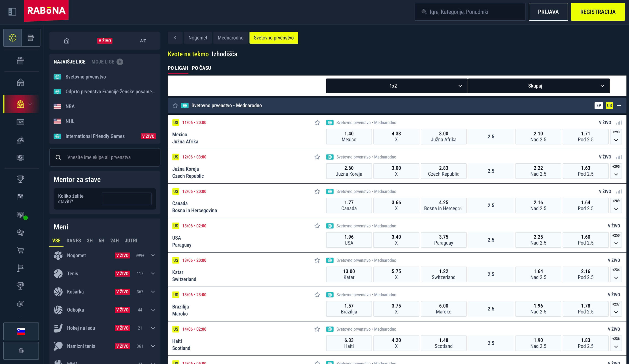Open the checkered flag icon in the left rail

pos(20,197)
